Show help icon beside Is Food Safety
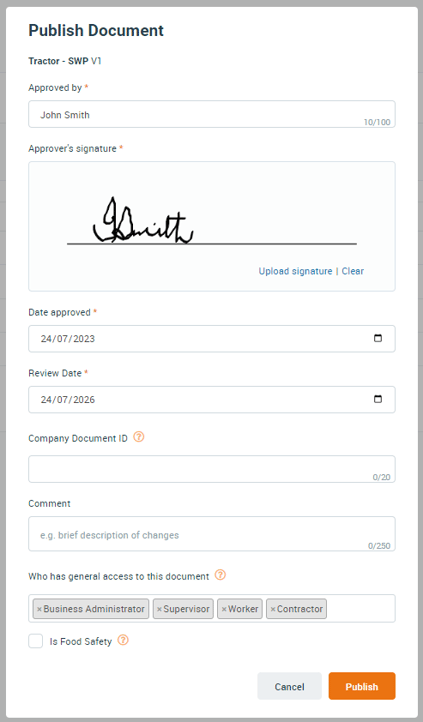Viewport: 423px width, 722px height. point(123,640)
